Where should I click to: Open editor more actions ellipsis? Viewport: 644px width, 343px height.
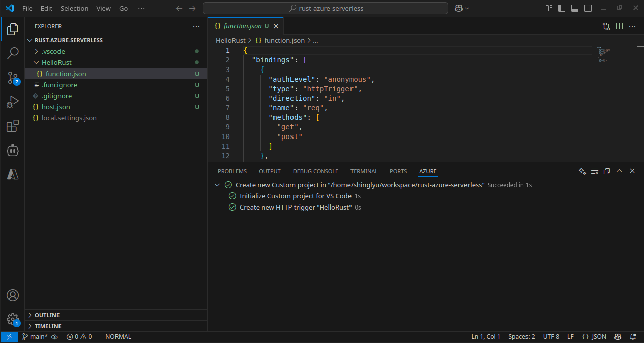coord(632,26)
